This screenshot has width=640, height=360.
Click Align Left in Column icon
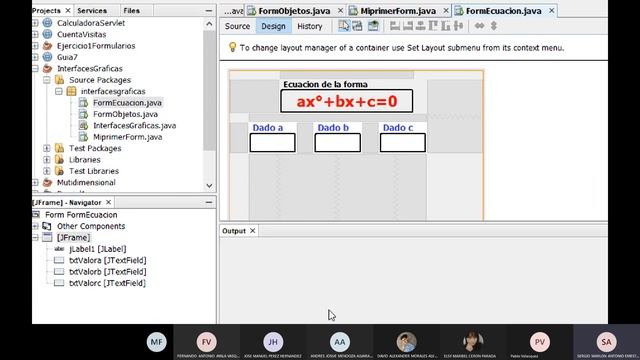(x=395, y=26)
